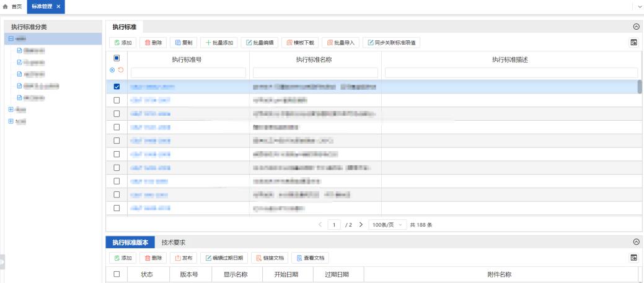Switch to the 技术要求 tab
This screenshot has height=283, width=644.
click(x=174, y=242)
